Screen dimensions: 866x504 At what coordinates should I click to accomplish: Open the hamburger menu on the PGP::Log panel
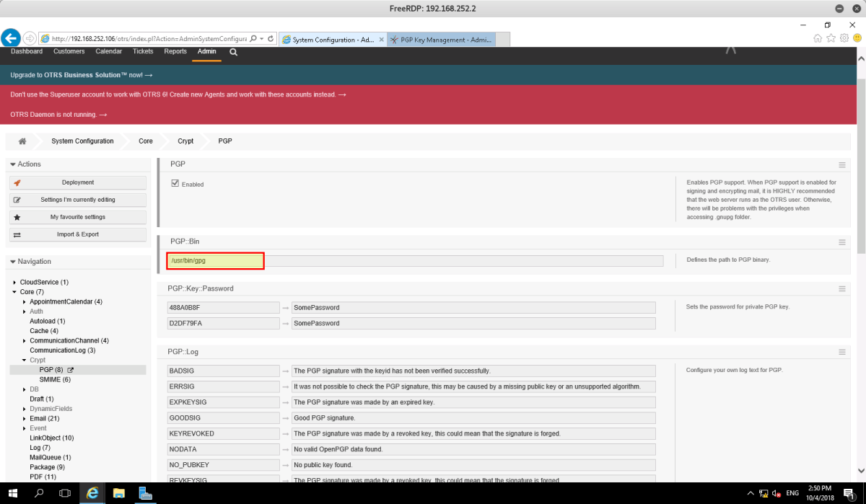(x=841, y=351)
